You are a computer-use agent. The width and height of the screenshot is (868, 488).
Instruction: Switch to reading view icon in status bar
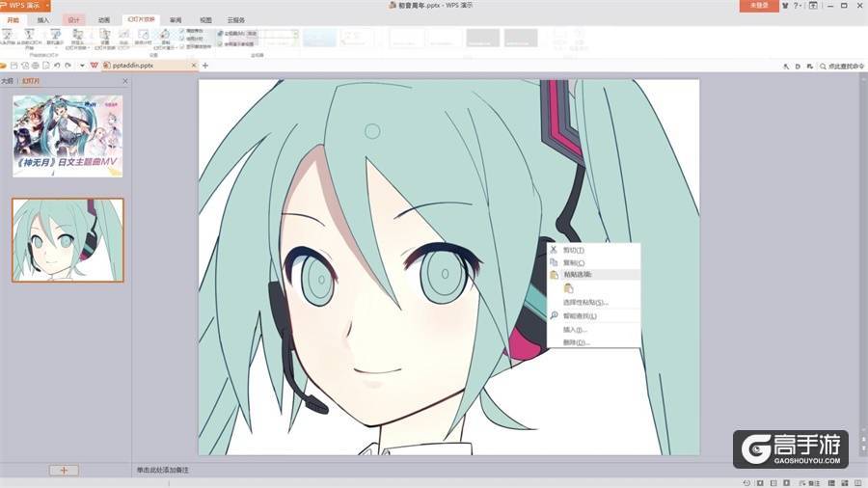pyautogui.click(x=858, y=483)
